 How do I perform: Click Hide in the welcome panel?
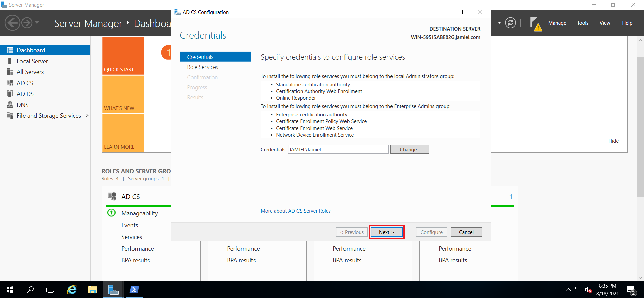click(x=613, y=141)
